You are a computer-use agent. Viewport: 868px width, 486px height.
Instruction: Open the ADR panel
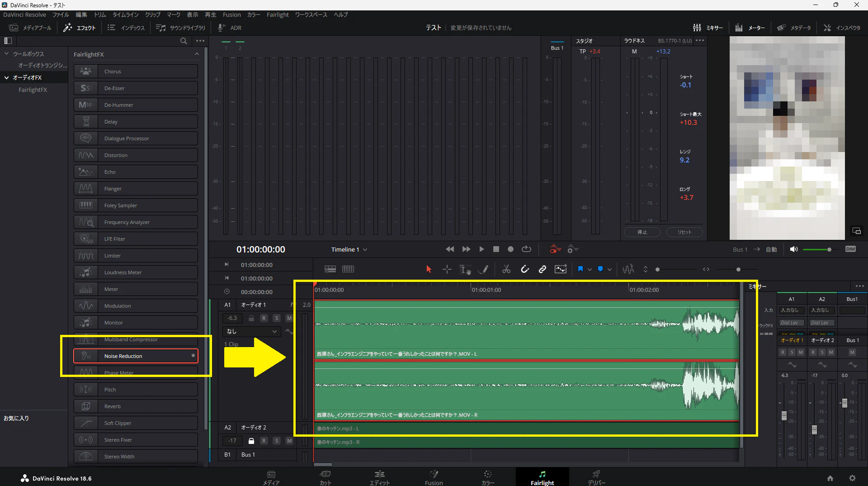click(230, 28)
